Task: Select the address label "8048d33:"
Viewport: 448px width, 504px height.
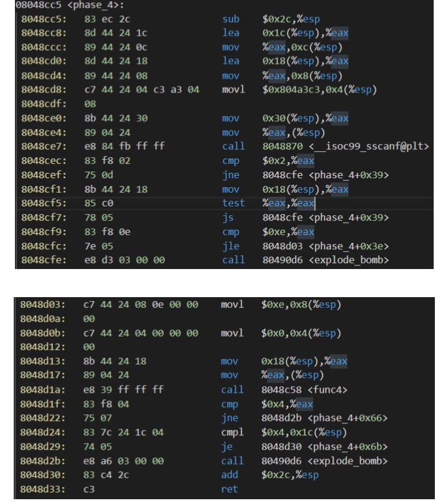Action: (x=43, y=489)
